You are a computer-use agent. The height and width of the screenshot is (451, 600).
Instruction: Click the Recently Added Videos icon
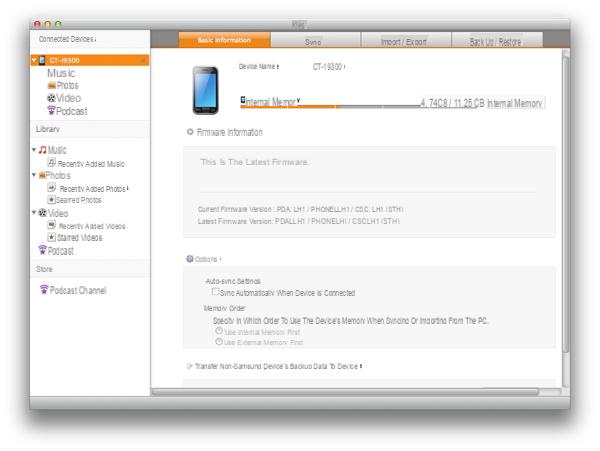(51, 225)
